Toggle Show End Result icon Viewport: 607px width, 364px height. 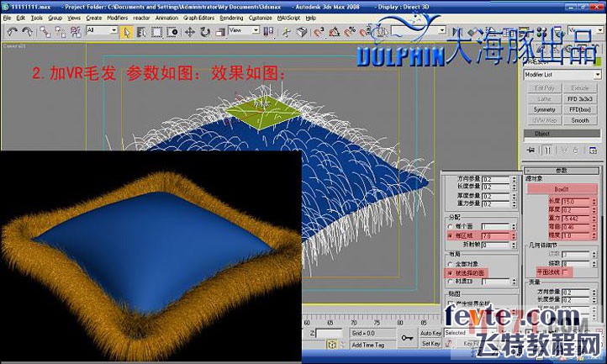(547, 150)
